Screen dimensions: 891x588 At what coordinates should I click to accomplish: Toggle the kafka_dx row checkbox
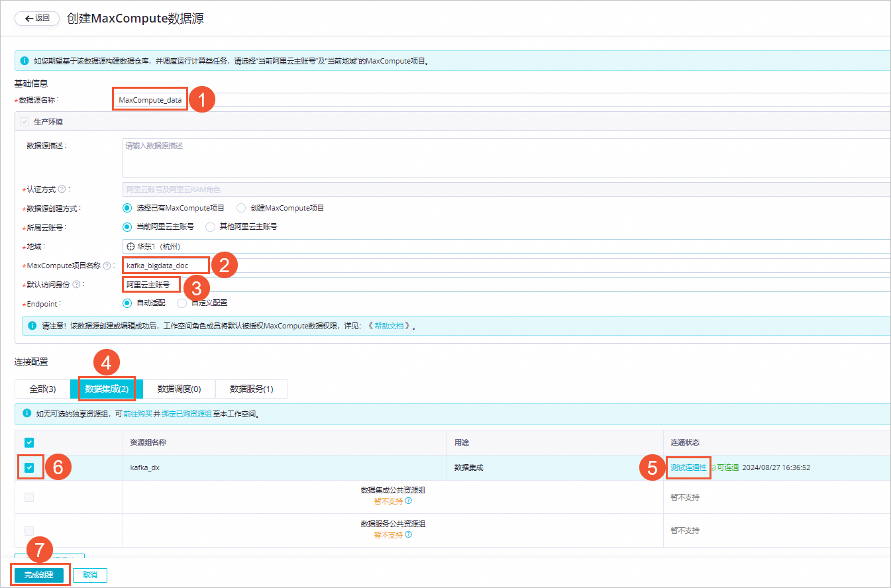(29, 467)
